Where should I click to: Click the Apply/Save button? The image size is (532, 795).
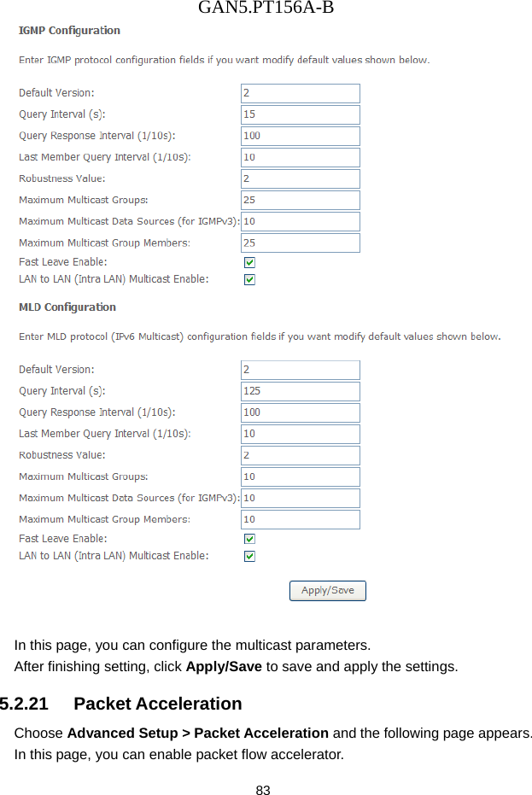point(327,590)
